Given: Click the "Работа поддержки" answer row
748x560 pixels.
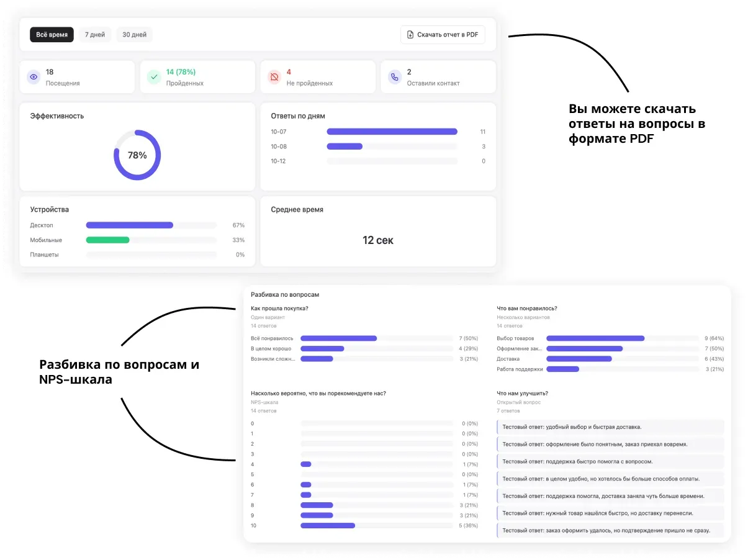Looking at the screenshot, I should coord(610,369).
